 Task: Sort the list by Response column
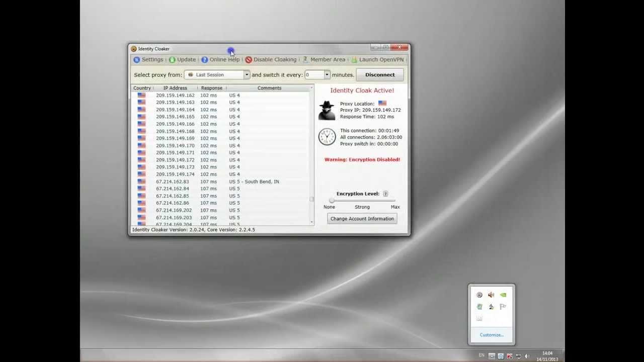click(x=211, y=88)
